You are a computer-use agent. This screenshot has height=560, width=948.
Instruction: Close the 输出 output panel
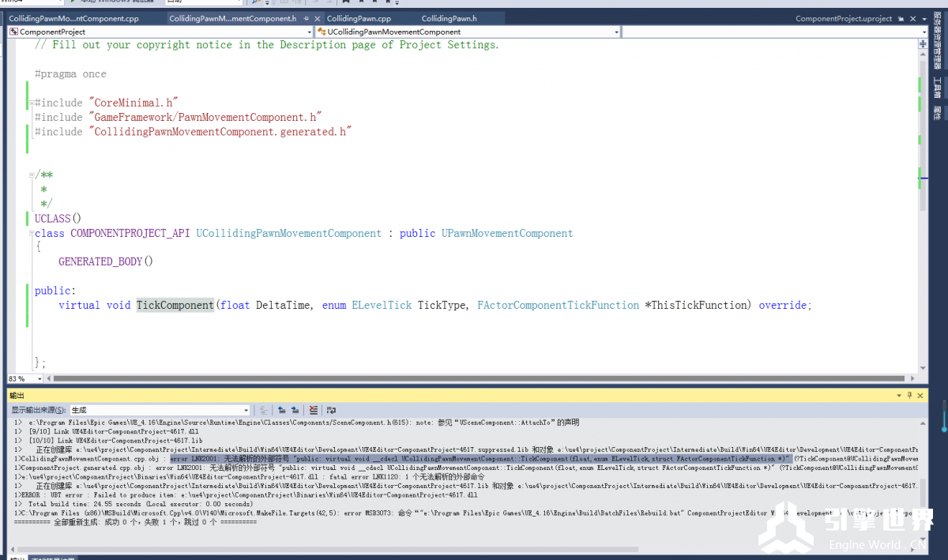pyautogui.click(x=920, y=395)
